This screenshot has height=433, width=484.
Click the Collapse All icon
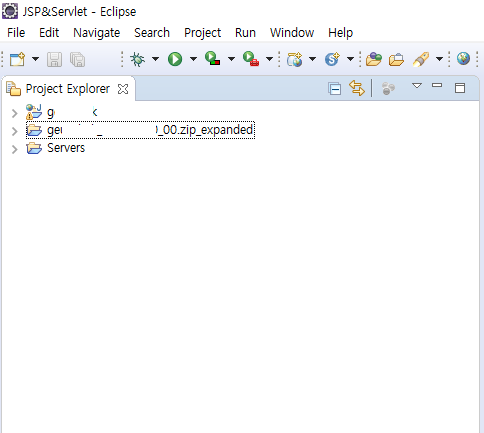click(x=334, y=89)
